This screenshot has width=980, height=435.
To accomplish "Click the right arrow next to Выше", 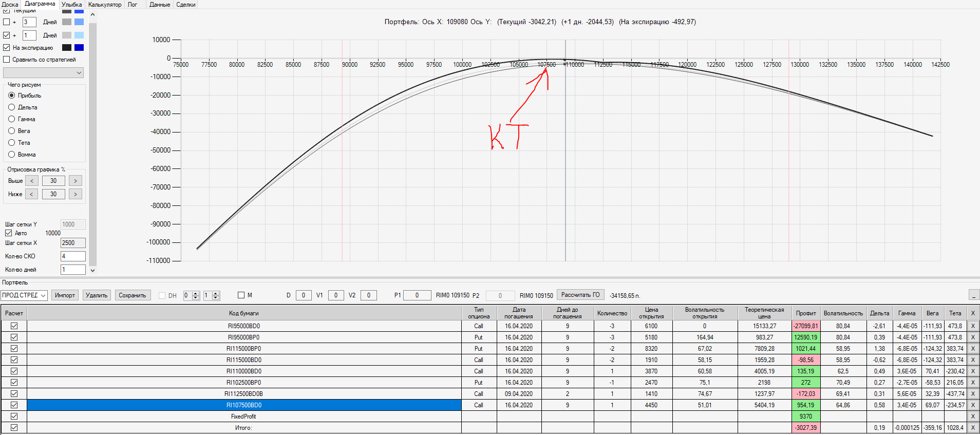I will point(76,181).
